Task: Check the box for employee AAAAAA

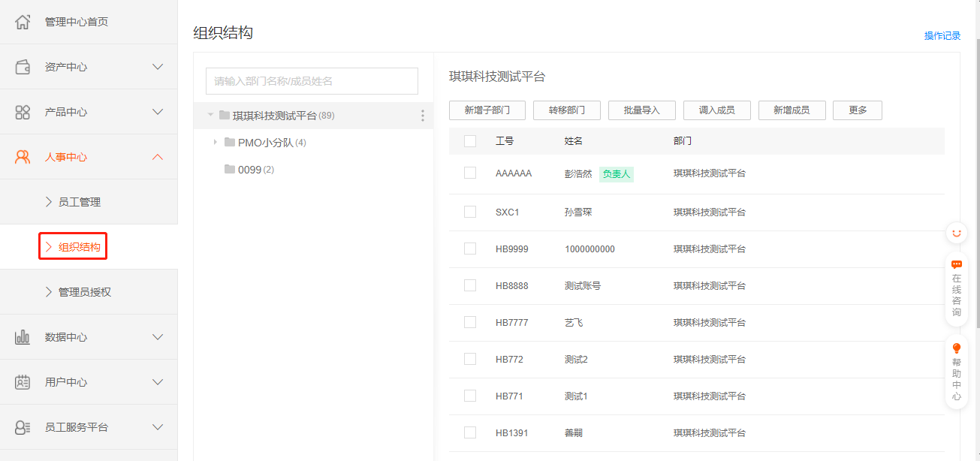Action: (x=470, y=173)
